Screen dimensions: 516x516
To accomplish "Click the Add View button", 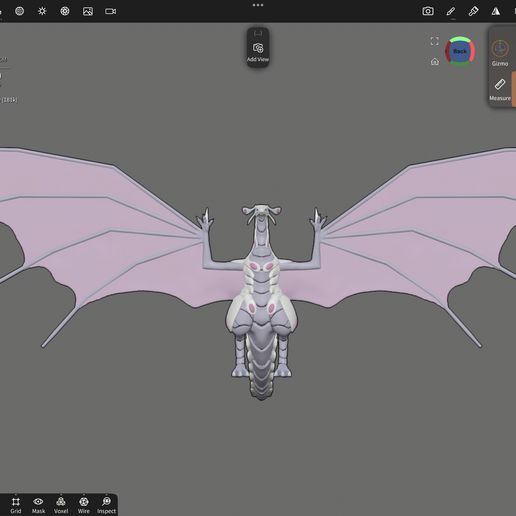I will (258, 52).
